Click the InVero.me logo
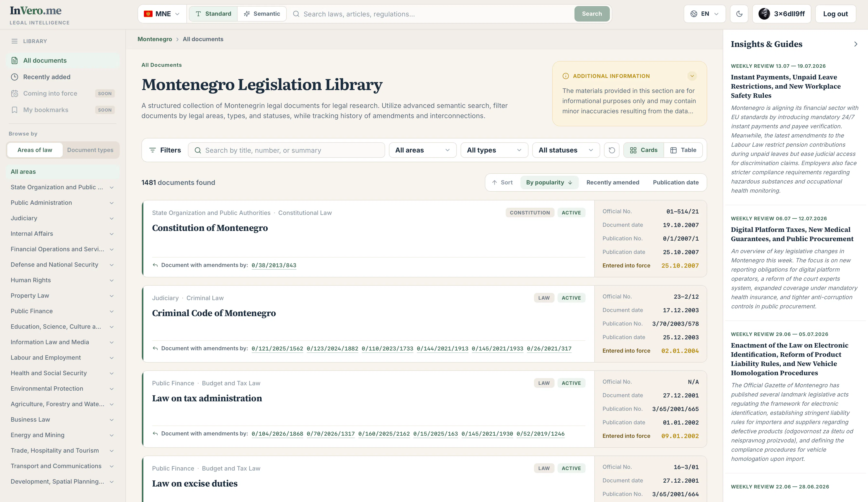This screenshot has width=868, height=502. (35, 11)
